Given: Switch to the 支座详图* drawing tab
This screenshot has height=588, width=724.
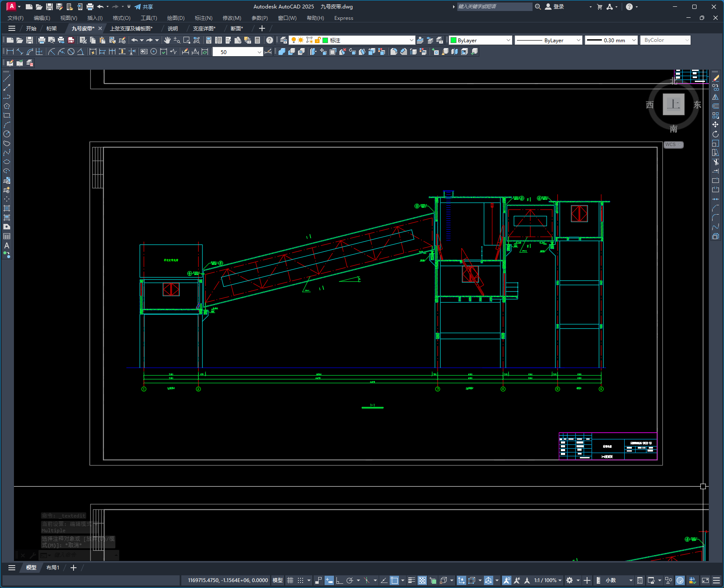Looking at the screenshot, I should 204,28.
